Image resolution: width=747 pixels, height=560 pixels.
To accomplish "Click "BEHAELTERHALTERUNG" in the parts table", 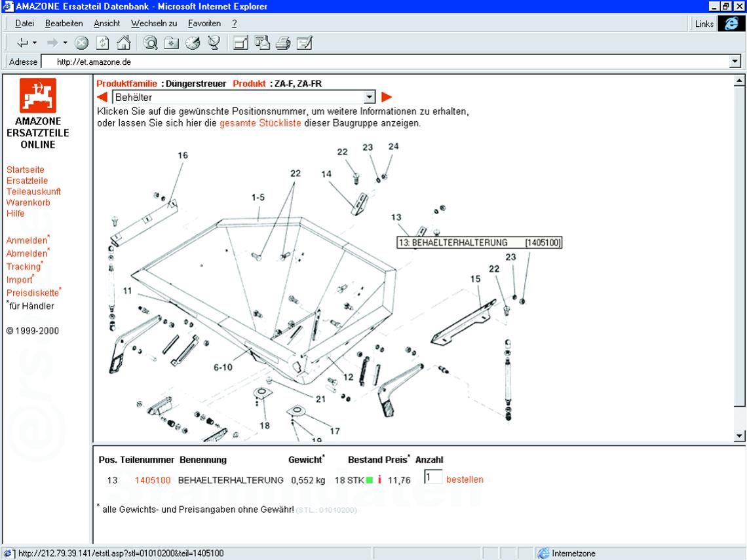I will [x=231, y=480].
